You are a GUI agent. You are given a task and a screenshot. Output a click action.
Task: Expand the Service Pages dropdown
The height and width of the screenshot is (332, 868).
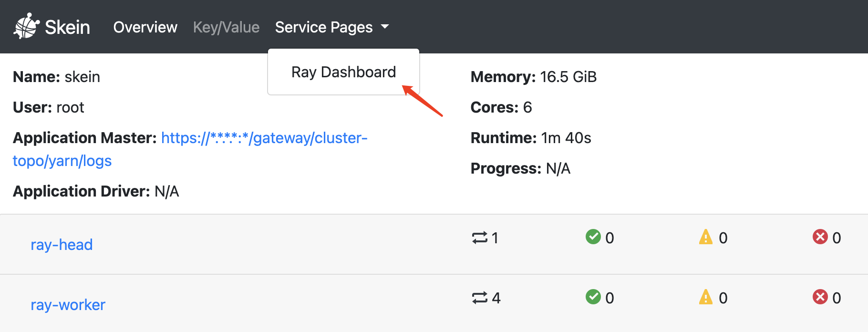tap(332, 27)
